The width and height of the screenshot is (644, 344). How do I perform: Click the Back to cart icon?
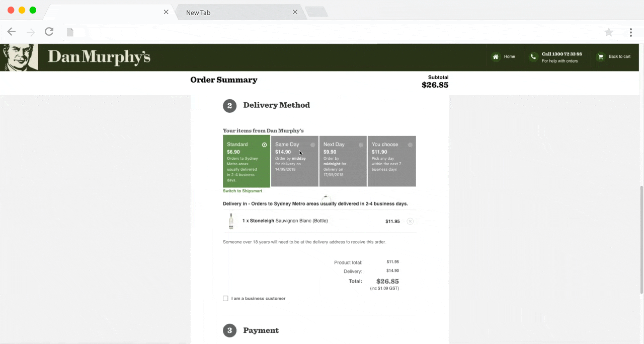click(x=600, y=57)
